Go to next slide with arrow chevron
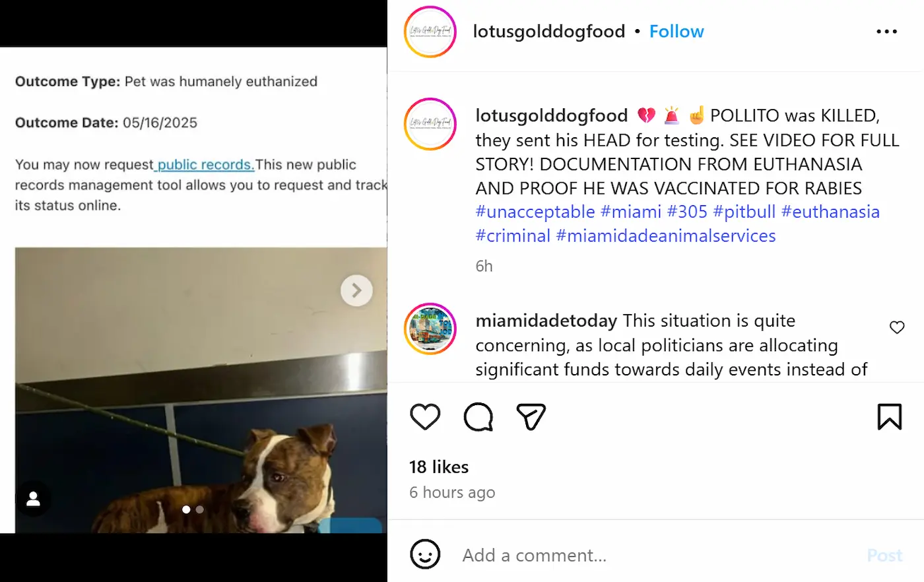 coord(356,290)
